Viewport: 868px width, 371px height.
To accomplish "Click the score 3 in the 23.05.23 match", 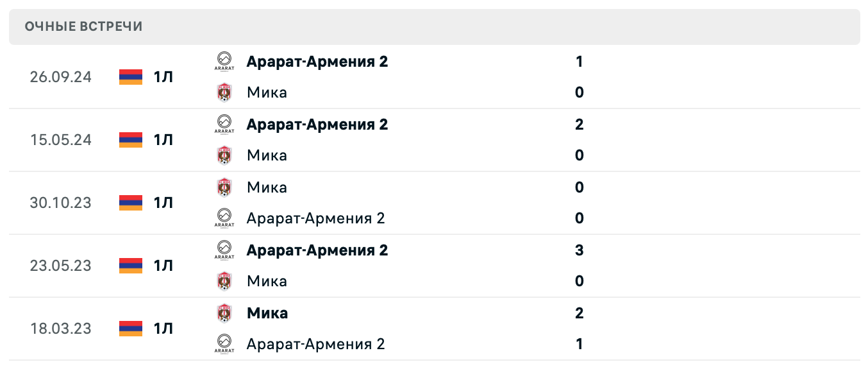I will (x=579, y=250).
